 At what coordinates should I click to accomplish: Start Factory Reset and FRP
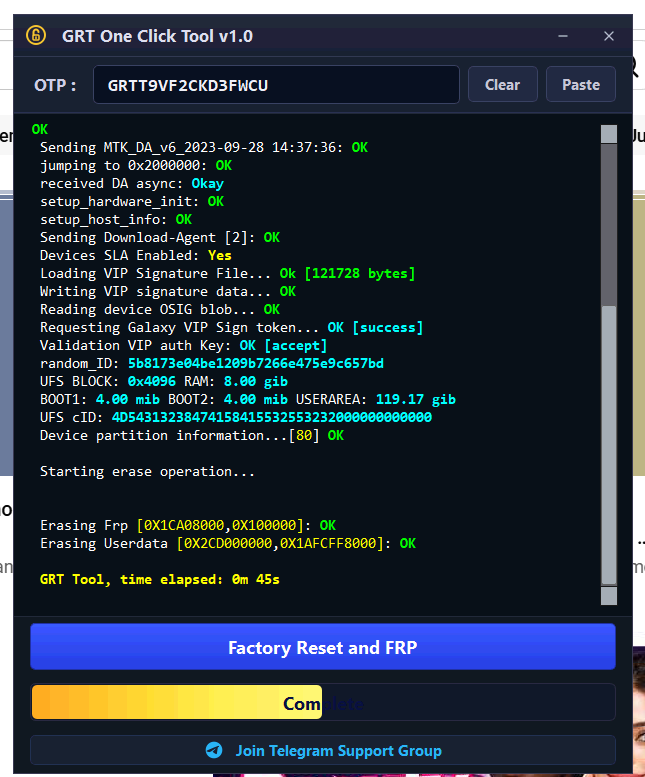[322, 647]
